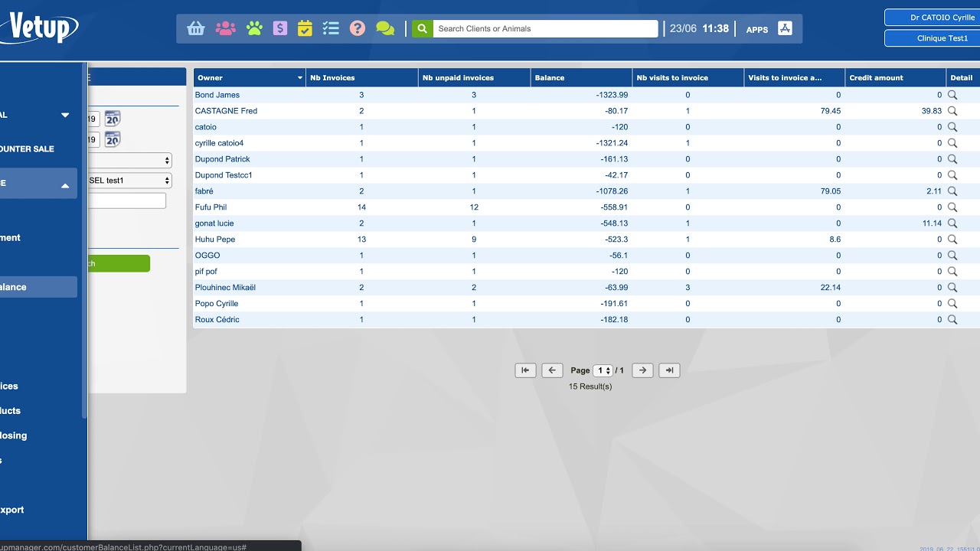980x551 pixels.
Task: Go to the next results page
Action: pyautogui.click(x=642, y=370)
